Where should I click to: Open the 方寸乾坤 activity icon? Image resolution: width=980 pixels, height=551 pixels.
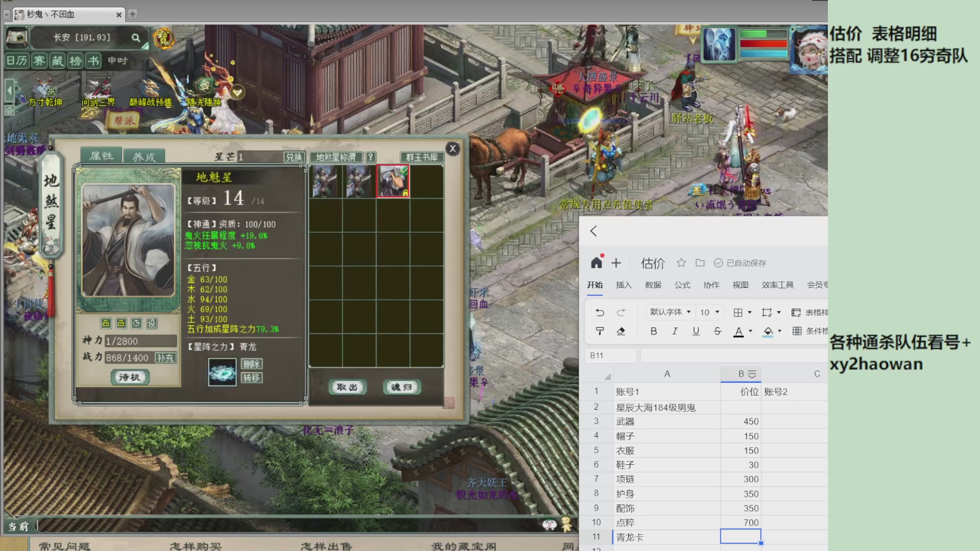click(45, 93)
